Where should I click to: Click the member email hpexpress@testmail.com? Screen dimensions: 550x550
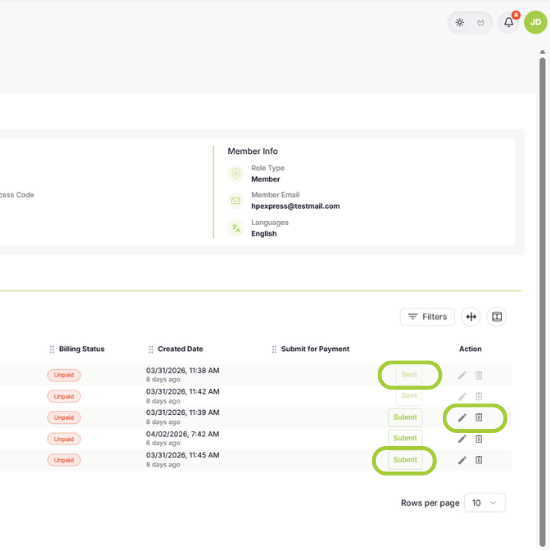coord(295,206)
